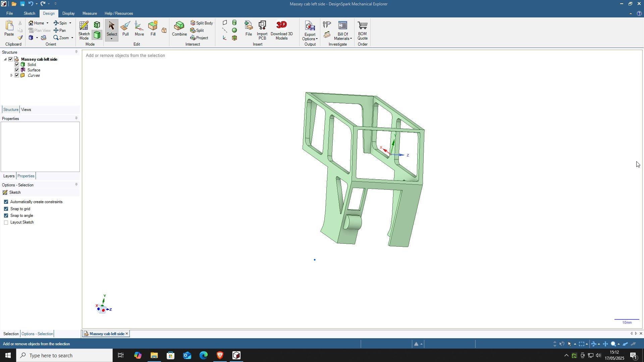Hide the Surface item in Structure tree
This screenshot has height=362, width=644.
coord(17,70)
